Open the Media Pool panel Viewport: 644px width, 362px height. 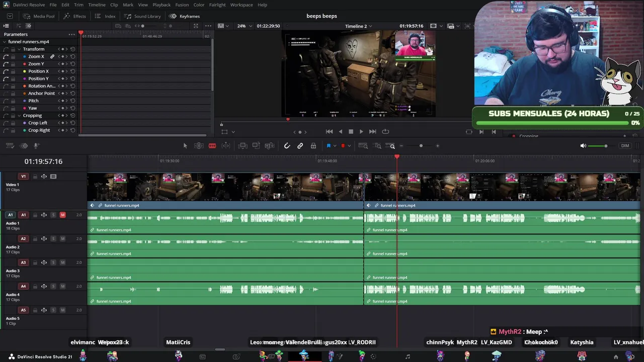tap(39, 16)
